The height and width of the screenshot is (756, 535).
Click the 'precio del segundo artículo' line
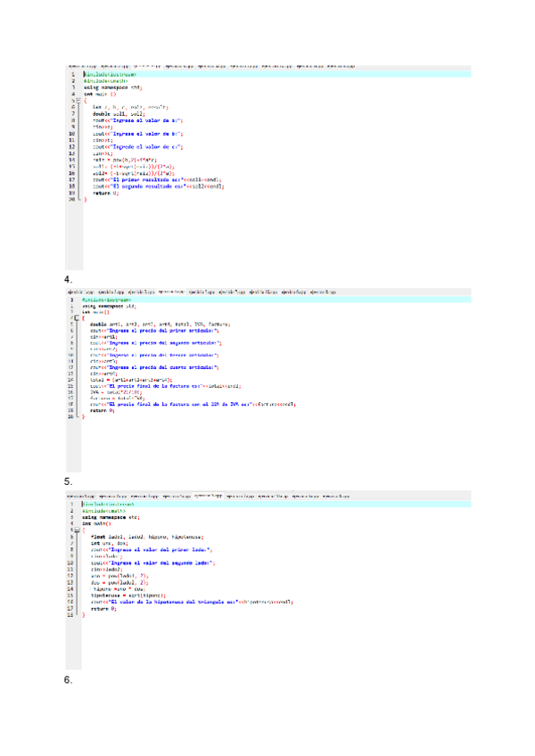click(x=156, y=343)
